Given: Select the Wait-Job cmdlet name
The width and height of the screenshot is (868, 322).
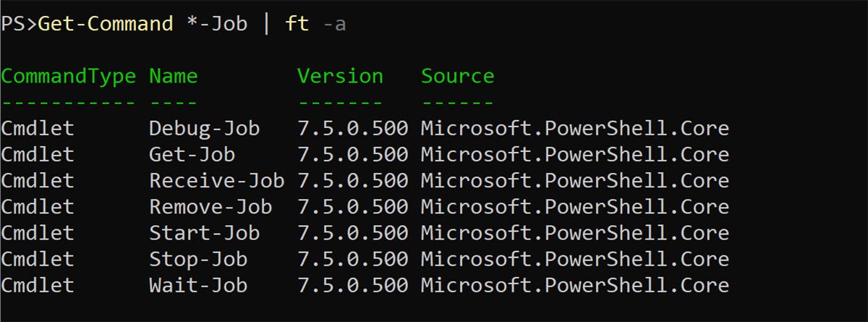Looking at the screenshot, I should [x=198, y=285].
